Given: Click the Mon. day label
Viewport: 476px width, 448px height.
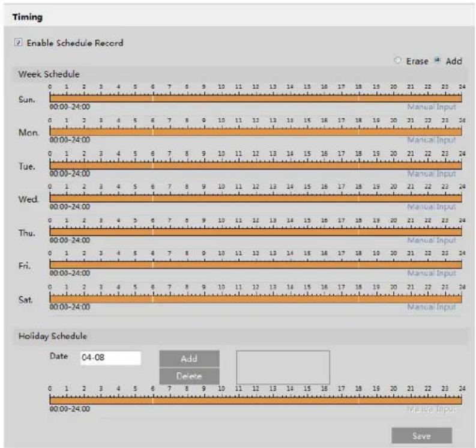Looking at the screenshot, I should coord(29,133).
